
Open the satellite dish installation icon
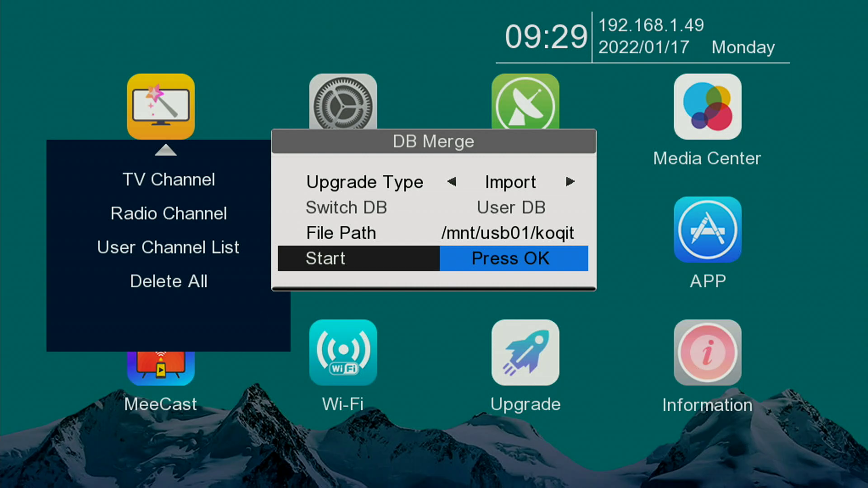(525, 103)
